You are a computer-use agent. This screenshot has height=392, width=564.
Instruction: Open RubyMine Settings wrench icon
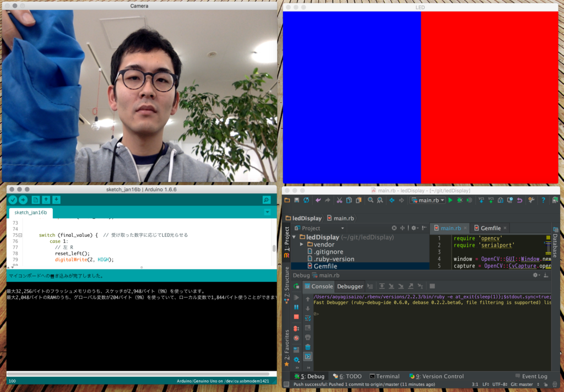point(532,200)
